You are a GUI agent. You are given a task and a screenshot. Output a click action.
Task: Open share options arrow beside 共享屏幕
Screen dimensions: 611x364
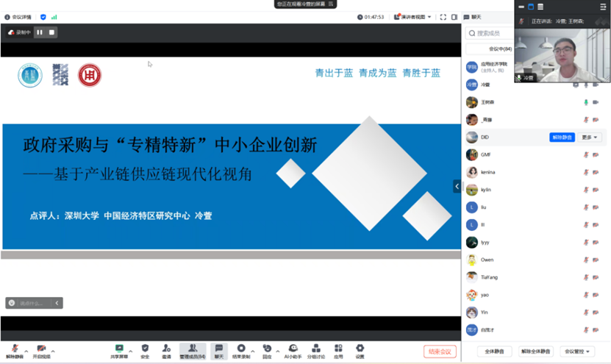tap(131, 351)
